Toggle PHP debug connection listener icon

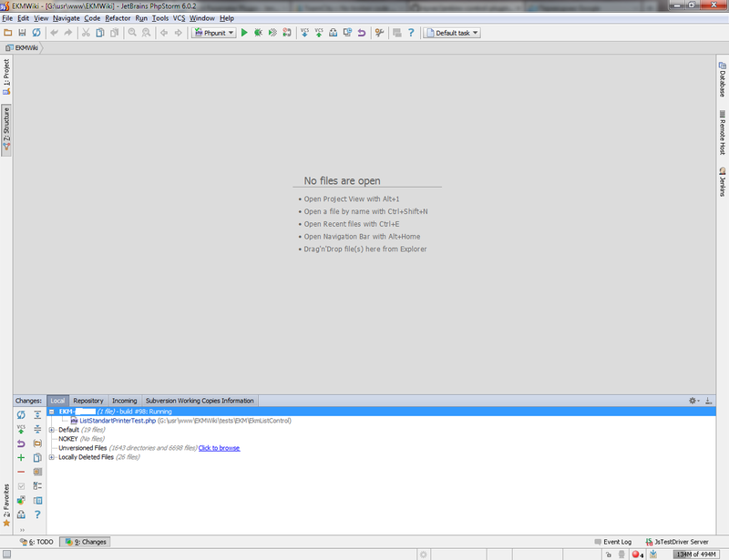click(x=287, y=33)
